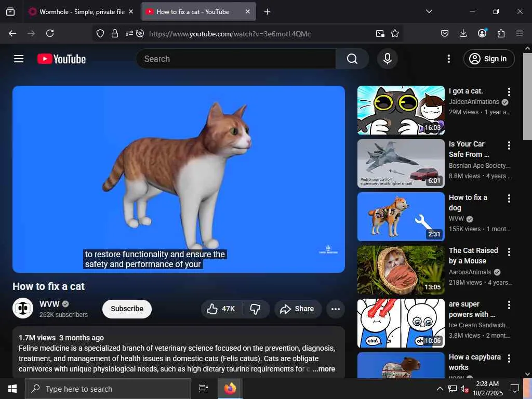Image resolution: width=532 pixels, height=399 pixels.
Task: Open Firefox application hamburger menu
Action: pos(519,33)
